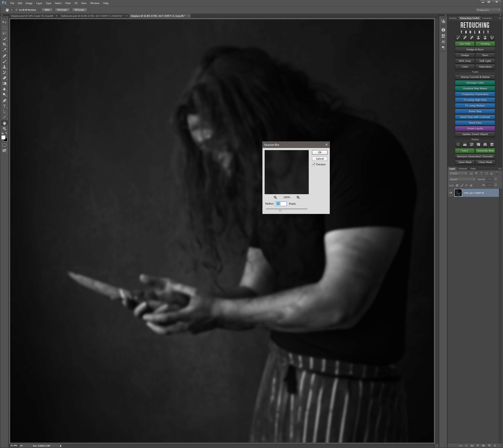This screenshot has height=448, width=503.
Task: Expand the layer Kind filter dropdown
Action: 459,174
